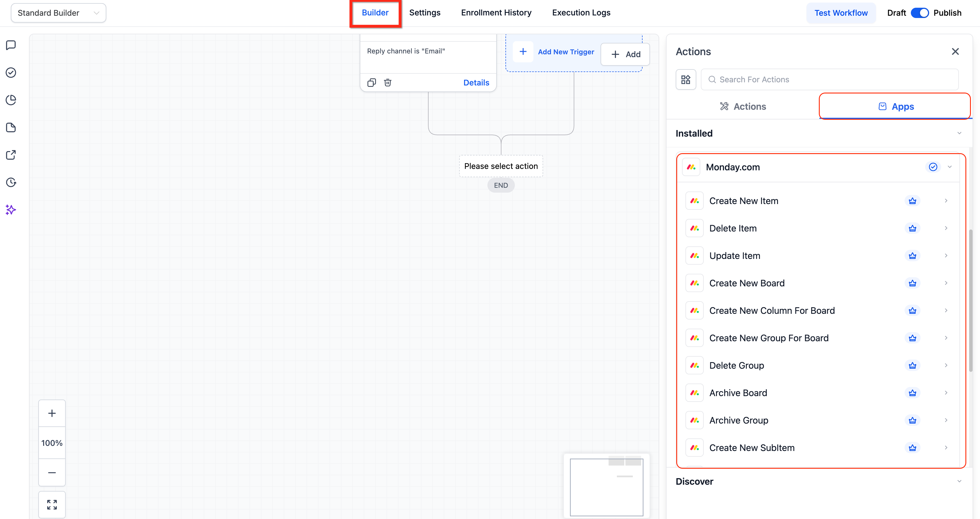Open the sparkle AI icon in sidebar
Image resolution: width=980 pixels, height=519 pixels.
click(x=11, y=210)
